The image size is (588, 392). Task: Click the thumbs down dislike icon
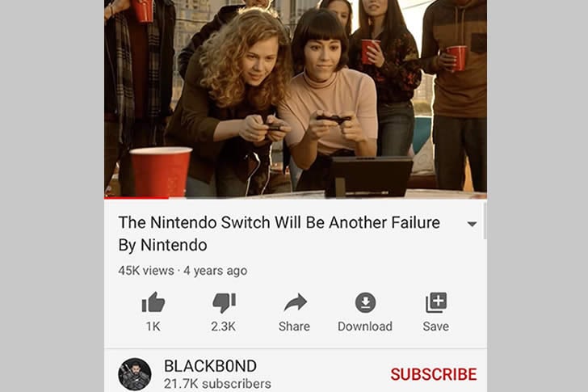click(x=224, y=302)
